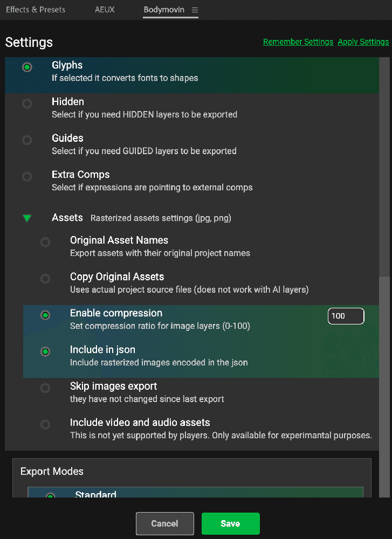The width and height of the screenshot is (392, 539).
Task: Toggle Include video and audio assets
Action: point(45,425)
